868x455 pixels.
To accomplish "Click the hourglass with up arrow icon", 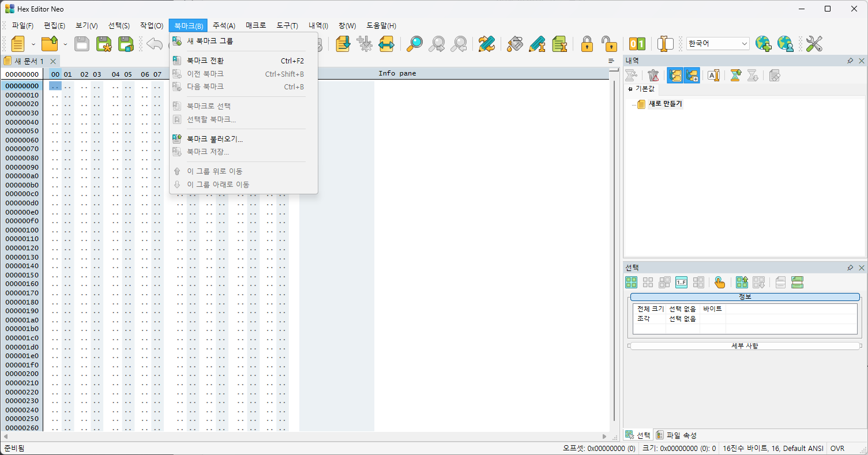I will (735, 75).
